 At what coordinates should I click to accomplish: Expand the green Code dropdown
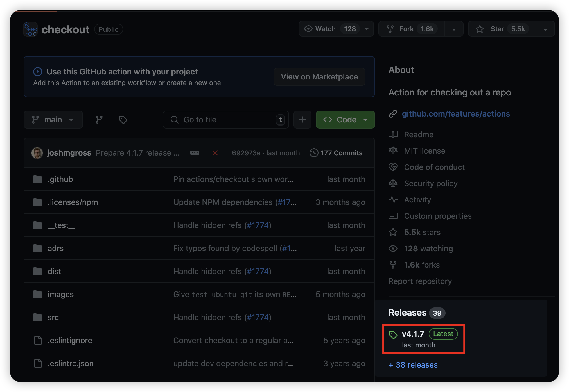pos(345,120)
